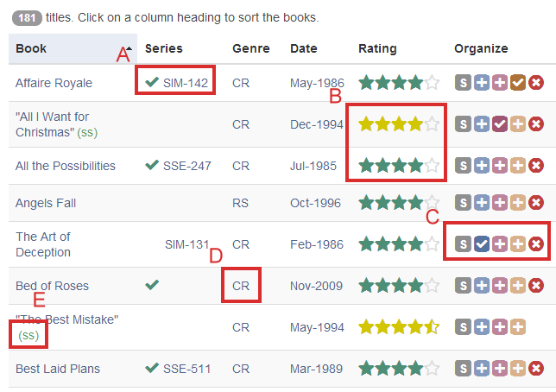
Task: Untick the blue checked box for Art of Deception
Action: (x=482, y=244)
